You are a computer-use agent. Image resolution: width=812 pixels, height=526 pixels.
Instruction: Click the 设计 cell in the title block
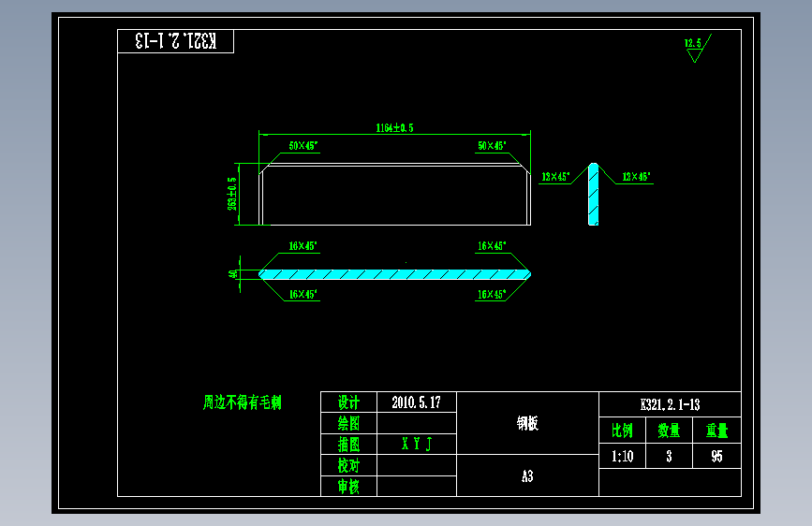point(348,402)
